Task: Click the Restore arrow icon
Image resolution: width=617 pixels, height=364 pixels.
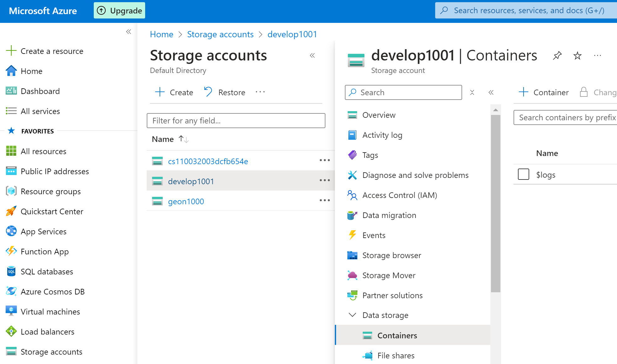Action: click(x=208, y=92)
